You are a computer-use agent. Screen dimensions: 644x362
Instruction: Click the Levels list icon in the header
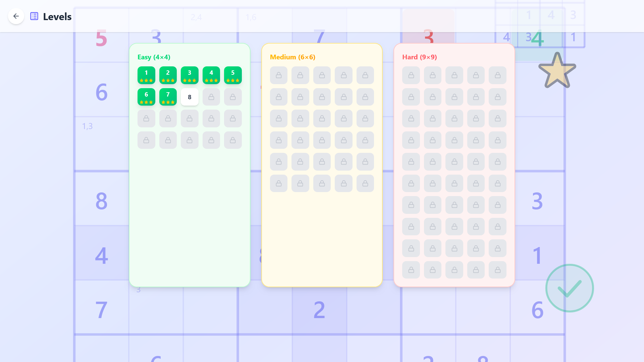pos(34,16)
